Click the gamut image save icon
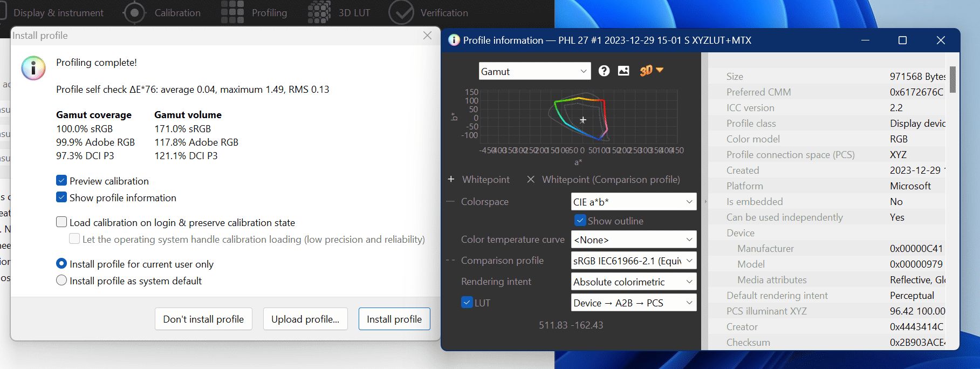This screenshot has height=369, width=980. click(623, 71)
